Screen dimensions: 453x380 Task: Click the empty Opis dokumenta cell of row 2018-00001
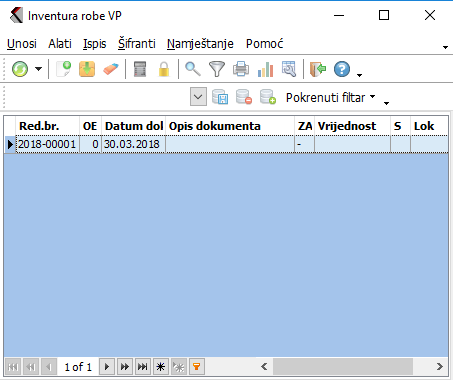coord(230,144)
